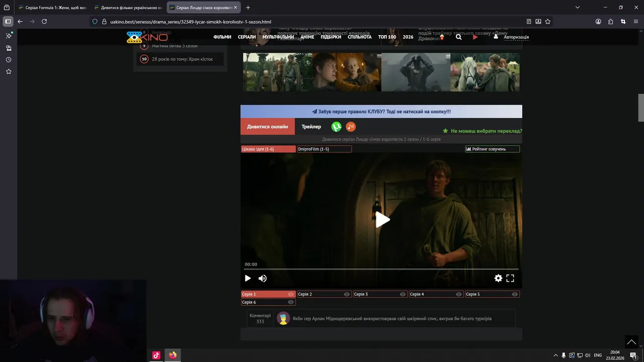
Task: Open Авторизація login link
Action: click(x=516, y=37)
